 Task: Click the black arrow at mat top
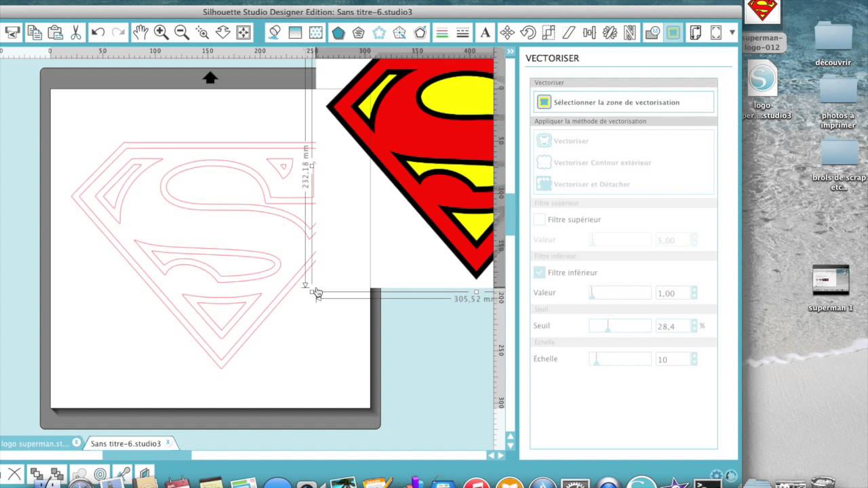pos(210,78)
